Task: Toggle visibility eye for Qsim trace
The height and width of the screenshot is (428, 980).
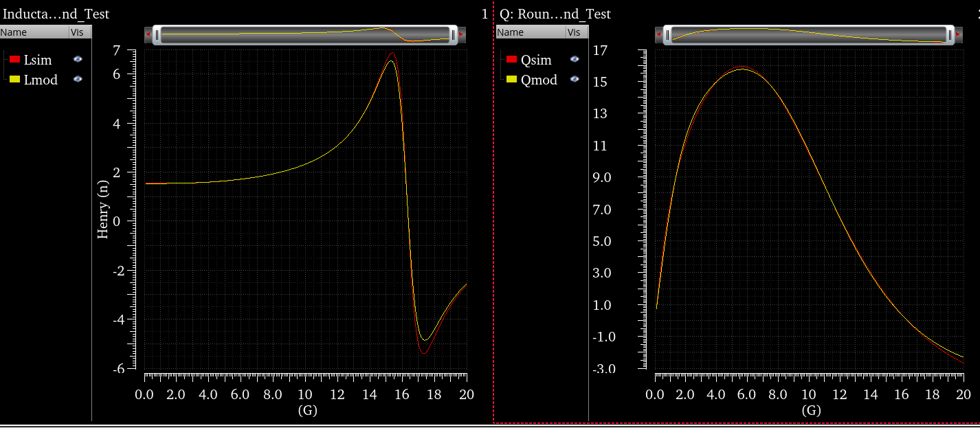Action: 575,60
